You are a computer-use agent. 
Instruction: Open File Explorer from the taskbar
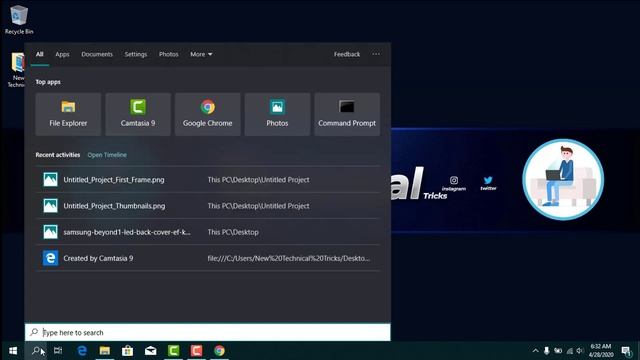tap(105, 351)
